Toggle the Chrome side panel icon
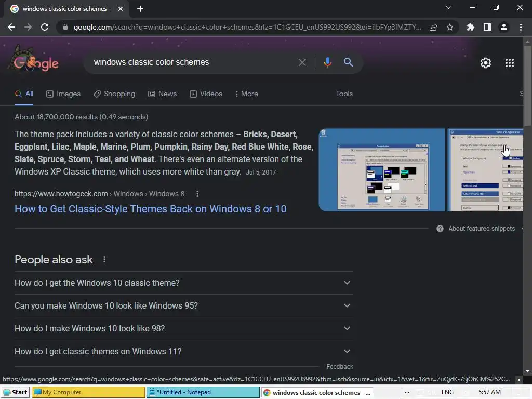Image resolution: width=532 pixels, height=399 pixels. pyautogui.click(x=487, y=27)
